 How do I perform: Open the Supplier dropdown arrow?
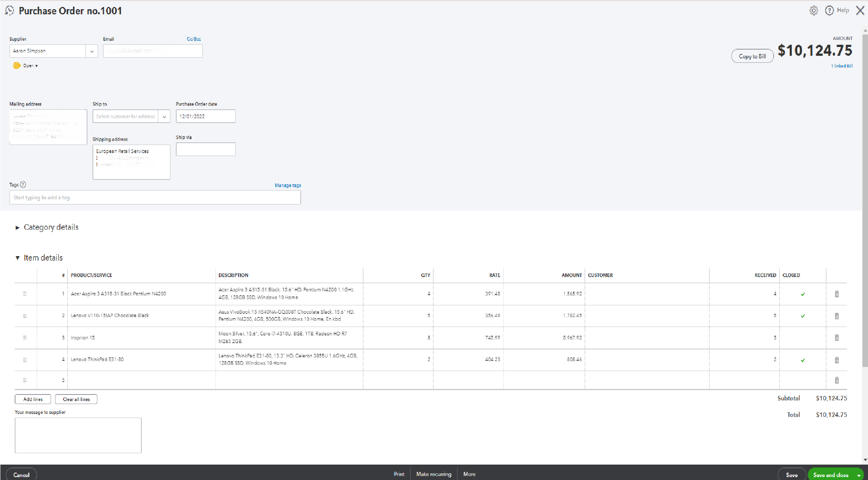[92, 51]
